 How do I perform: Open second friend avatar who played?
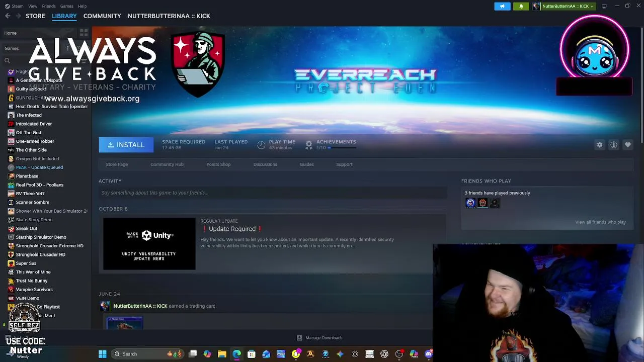[x=482, y=203]
